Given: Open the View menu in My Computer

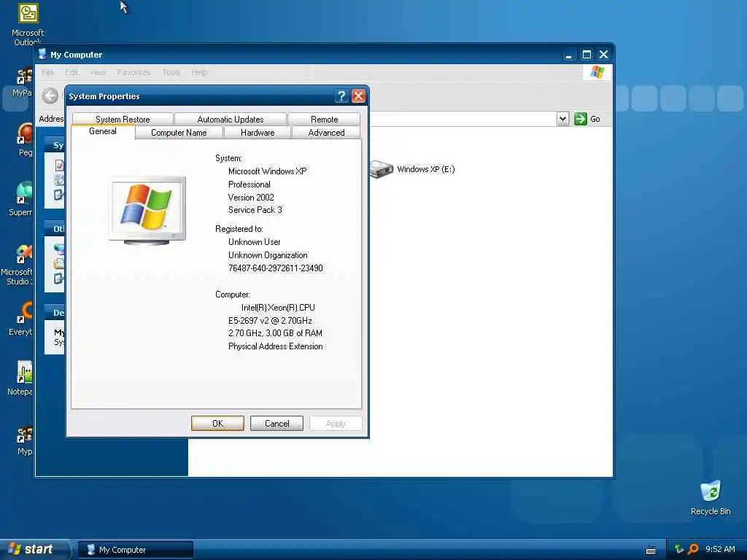Looking at the screenshot, I should [x=98, y=72].
